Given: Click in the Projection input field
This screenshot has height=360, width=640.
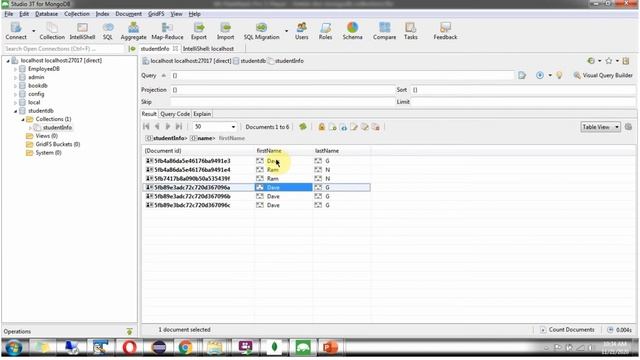Looking at the screenshot, I should (282, 90).
